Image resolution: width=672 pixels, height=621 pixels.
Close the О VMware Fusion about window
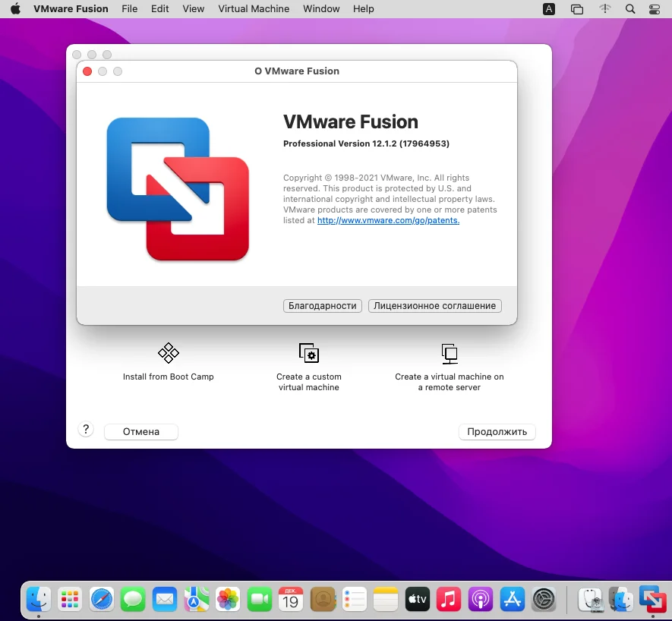click(x=87, y=71)
